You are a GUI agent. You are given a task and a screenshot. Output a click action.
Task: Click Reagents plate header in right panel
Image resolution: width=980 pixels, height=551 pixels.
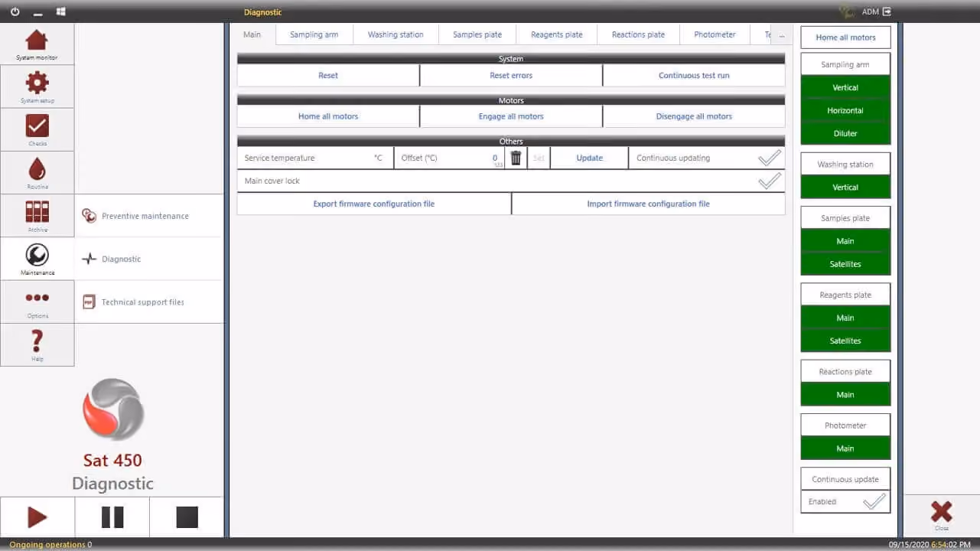tap(845, 295)
